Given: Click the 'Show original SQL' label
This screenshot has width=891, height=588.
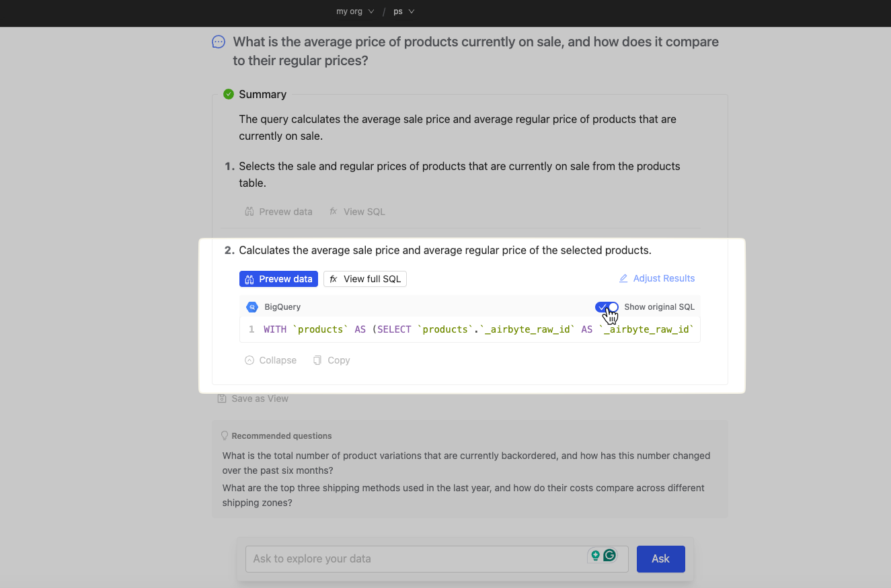Looking at the screenshot, I should point(659,307).
